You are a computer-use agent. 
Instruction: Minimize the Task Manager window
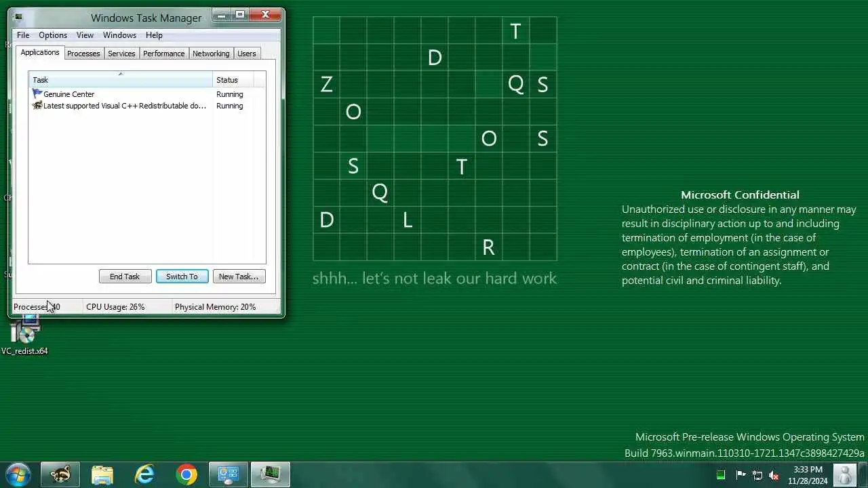(x=221, y=14)
